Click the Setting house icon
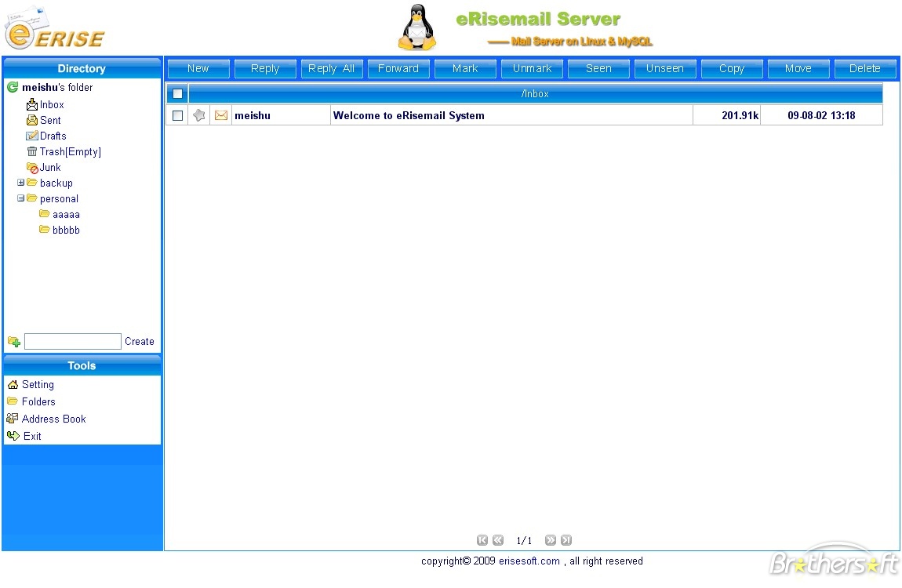The height and width of the screenshot is (588, 902). pyautogui.click(x=13, y=384)
